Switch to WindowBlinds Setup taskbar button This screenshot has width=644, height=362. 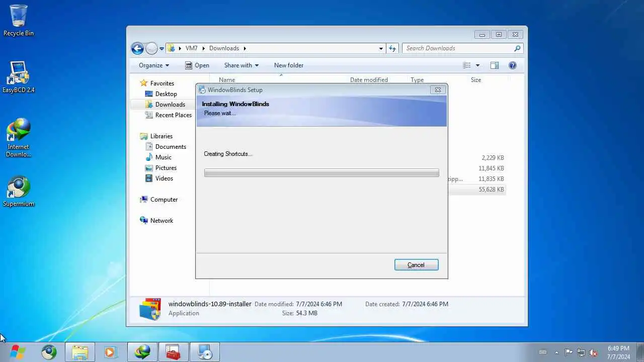pos(205,352)
